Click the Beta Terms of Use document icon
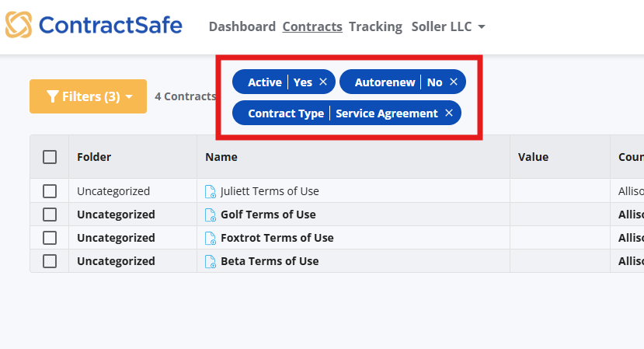 [210, 261]
